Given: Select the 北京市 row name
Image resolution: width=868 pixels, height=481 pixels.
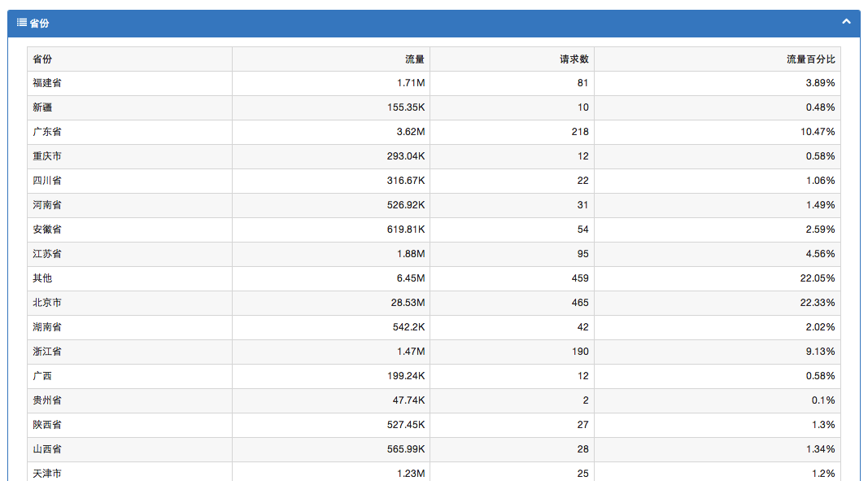Looking at the screenshot, I should pos(47,303).
